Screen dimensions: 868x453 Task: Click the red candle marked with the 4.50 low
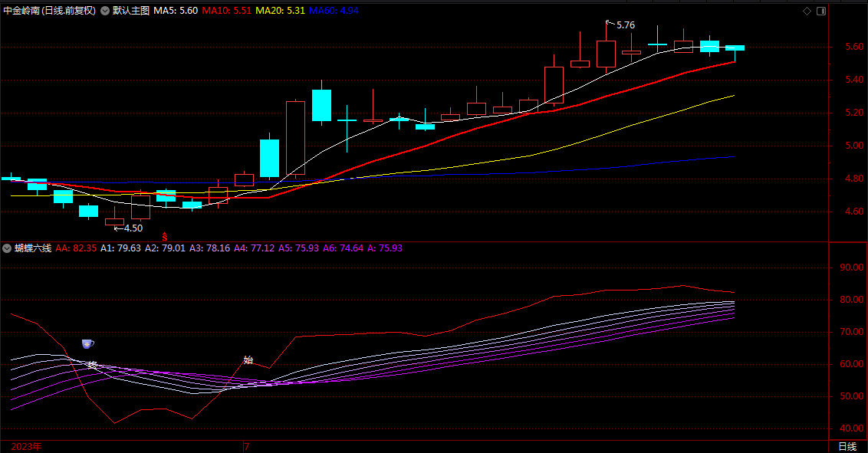(114, 222)
